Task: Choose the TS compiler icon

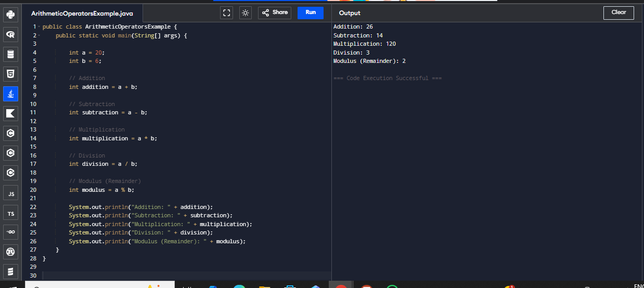Action: point(10,213)
